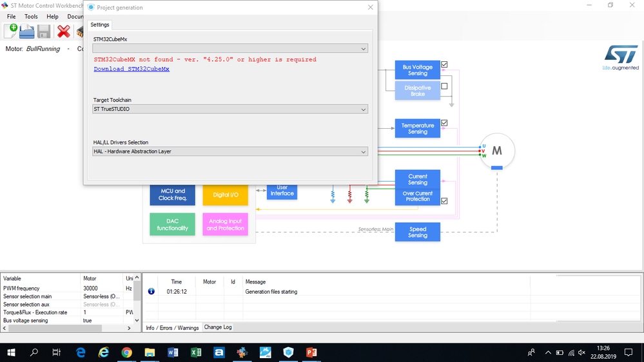Open Internet Explorer from taskbar
The height and width of the screenshot is (362, 644).
pyautogui.click(x=104, y=352)
